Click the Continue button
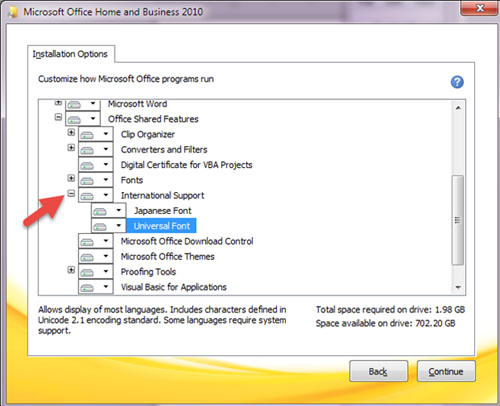 coord(446,371)
